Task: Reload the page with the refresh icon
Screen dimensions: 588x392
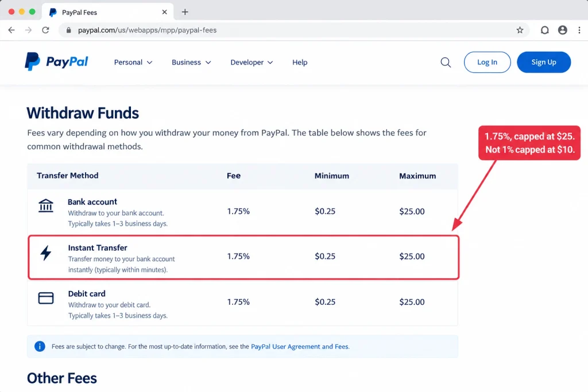Action: [x=45, y=30]
